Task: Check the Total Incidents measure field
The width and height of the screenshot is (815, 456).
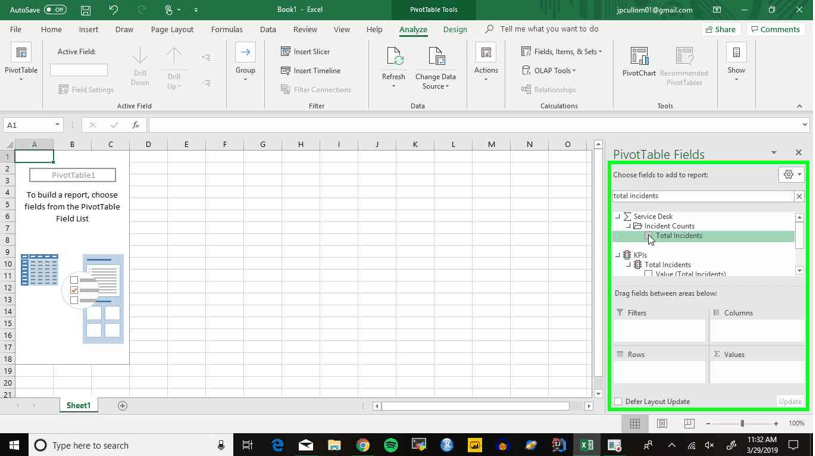Action: click(x=648, y=236)
